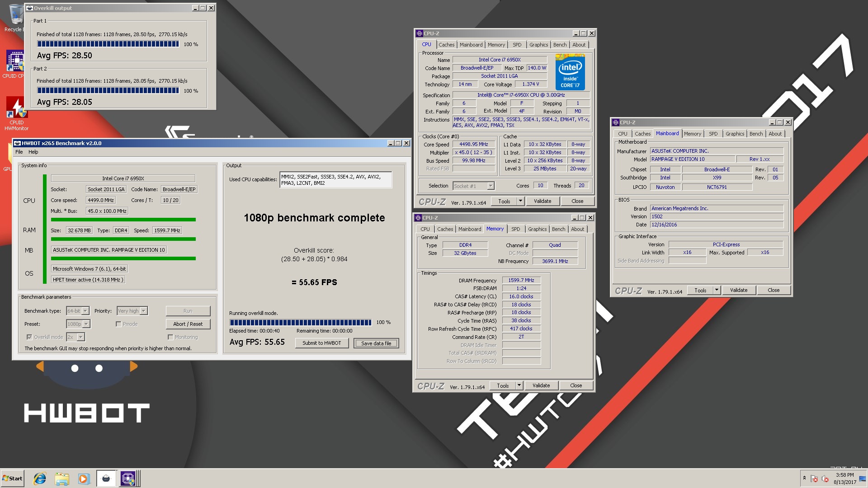Click the title icon of CPU-Z CPU window

pyautogui.click(x=419, y=33)
